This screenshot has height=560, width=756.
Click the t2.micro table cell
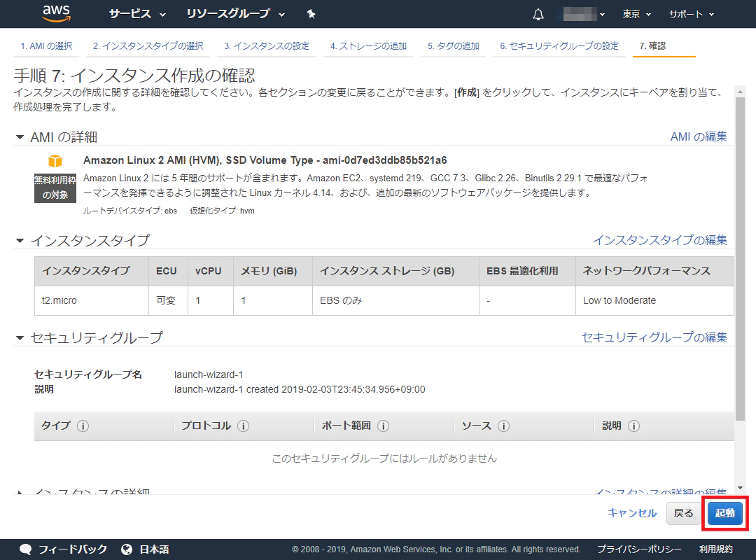(x=92, y=300)
